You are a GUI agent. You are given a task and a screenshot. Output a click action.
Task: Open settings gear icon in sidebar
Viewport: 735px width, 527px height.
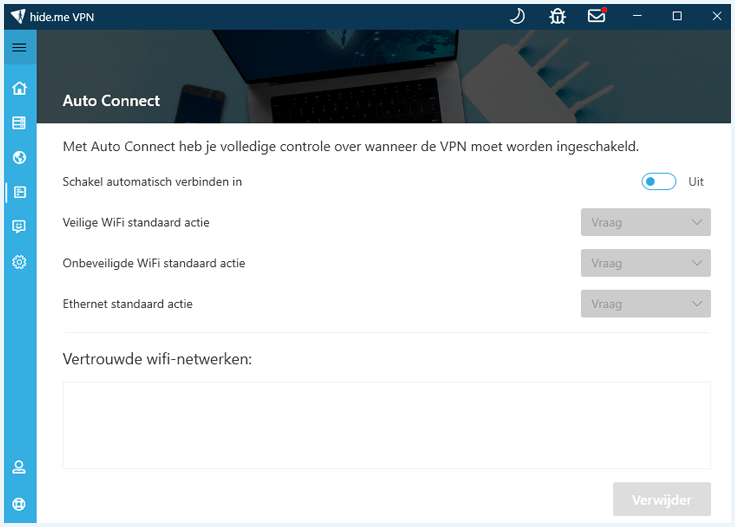[x=19, y=262]
